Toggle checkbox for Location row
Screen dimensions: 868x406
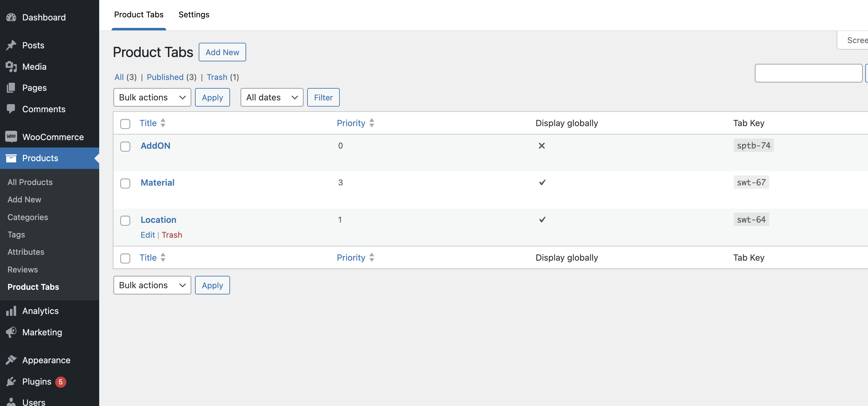point(126,220)
